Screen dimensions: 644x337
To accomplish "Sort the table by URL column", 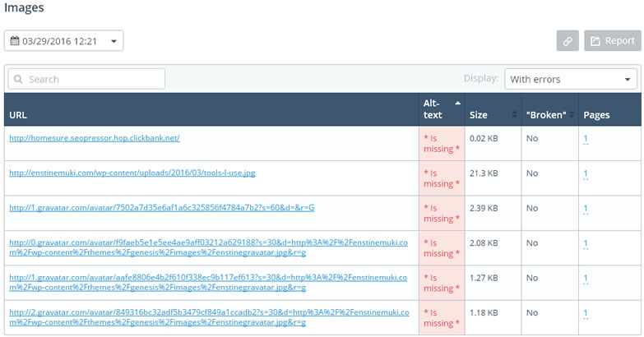I will coord(18,115).
